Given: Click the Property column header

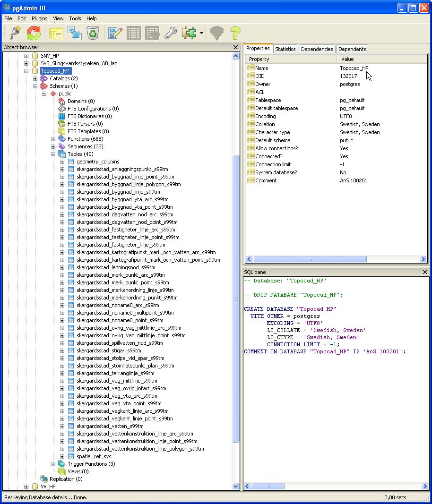Looking at the screenshot, I should pos(291,59).
